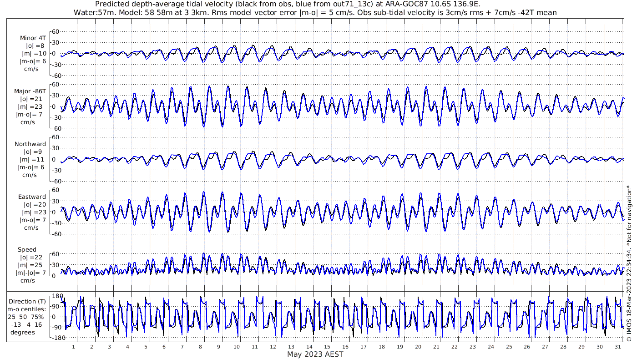637x364 pixels.
Task: Click day "1" on the date axis
Action: [73, 347]
